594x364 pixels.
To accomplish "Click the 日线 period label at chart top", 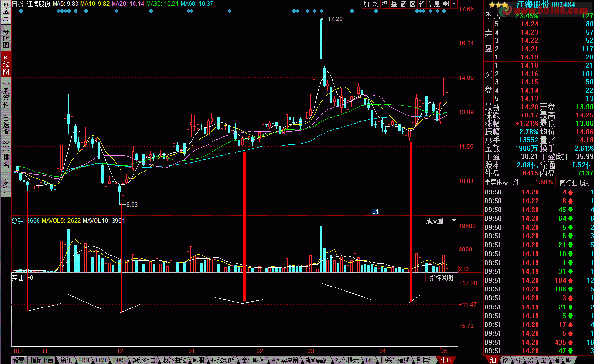I will (17, 4).
